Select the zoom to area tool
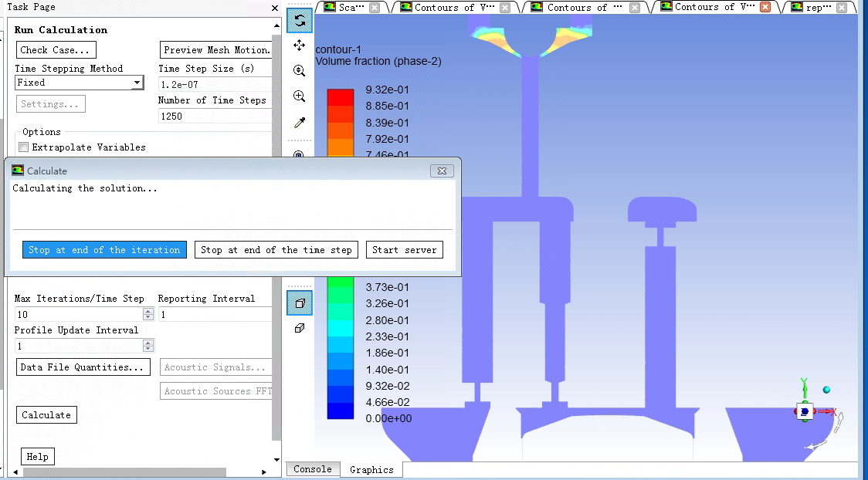 (300, 96)
